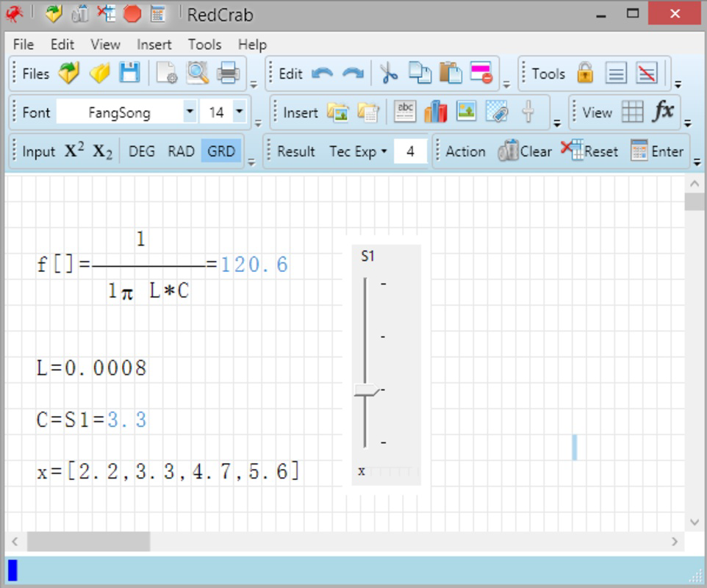Viewport: 707px width, 588px height.
Task: Open page setup icon with gear
Action: 167,73
